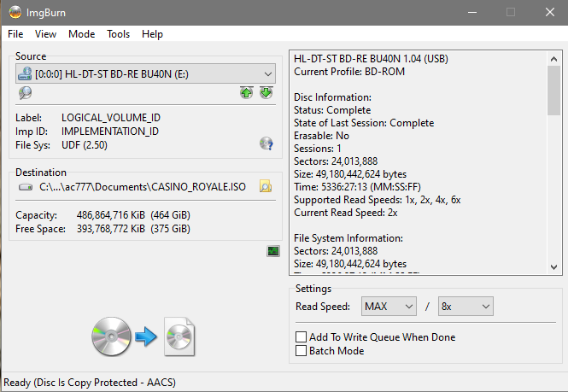The height and width of the screenshot is (392, 568).
Task: Open the View menu
Action: click(45, 34)
